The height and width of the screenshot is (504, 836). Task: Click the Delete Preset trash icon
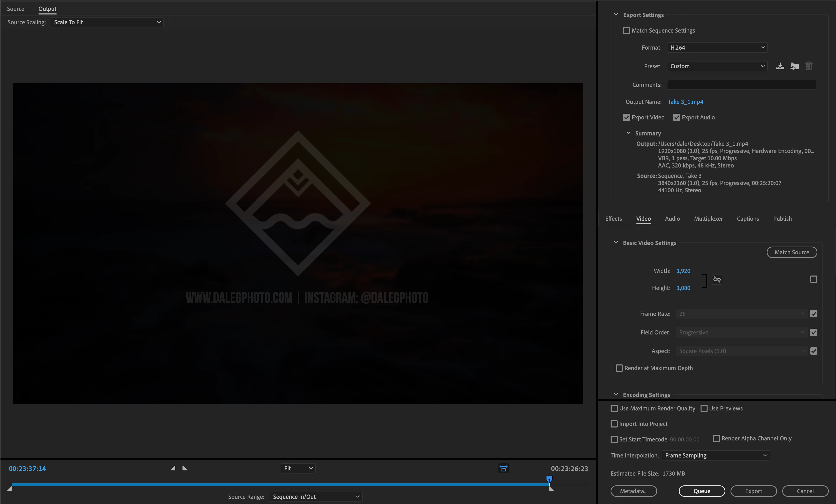tap(809, 66)
